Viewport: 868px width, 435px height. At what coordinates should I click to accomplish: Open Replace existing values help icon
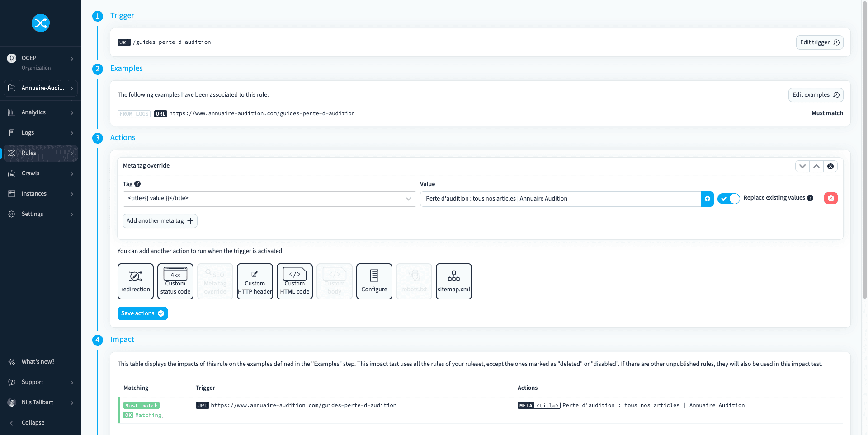tap(810, 198)
